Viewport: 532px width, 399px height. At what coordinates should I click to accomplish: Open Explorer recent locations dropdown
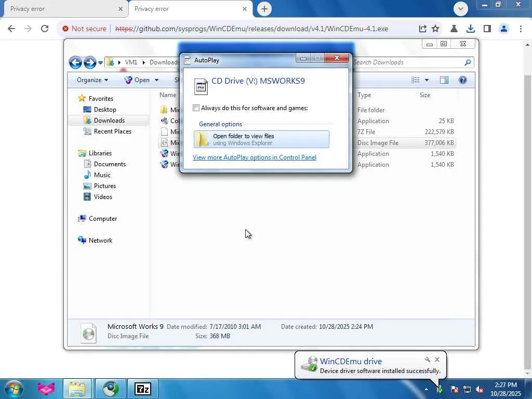(100, 63)
